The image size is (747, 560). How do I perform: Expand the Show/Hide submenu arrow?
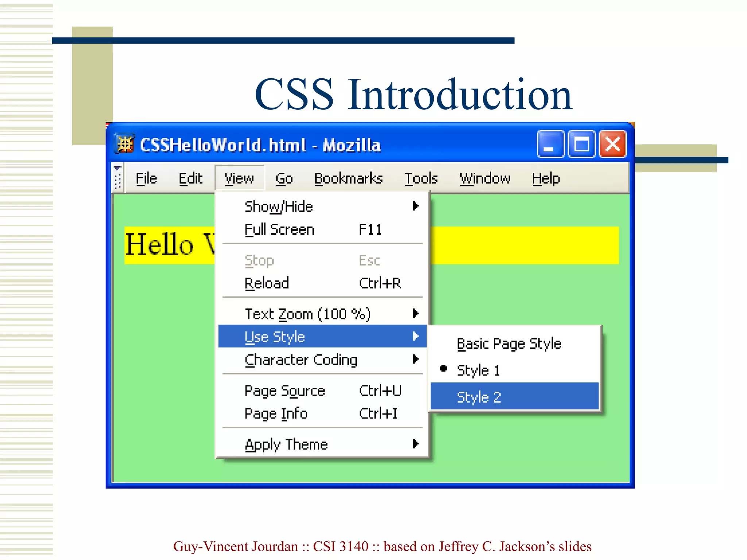[415, 206]
